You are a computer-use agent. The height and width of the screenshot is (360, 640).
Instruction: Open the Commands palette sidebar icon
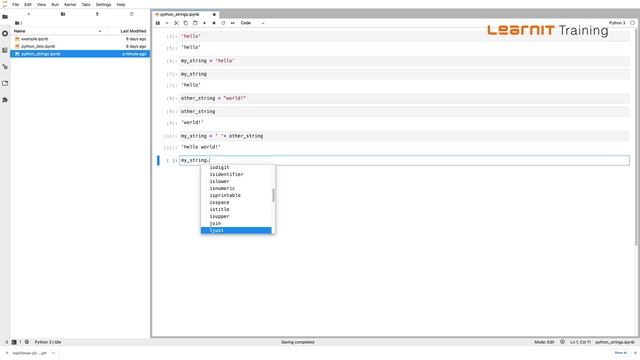5,50
